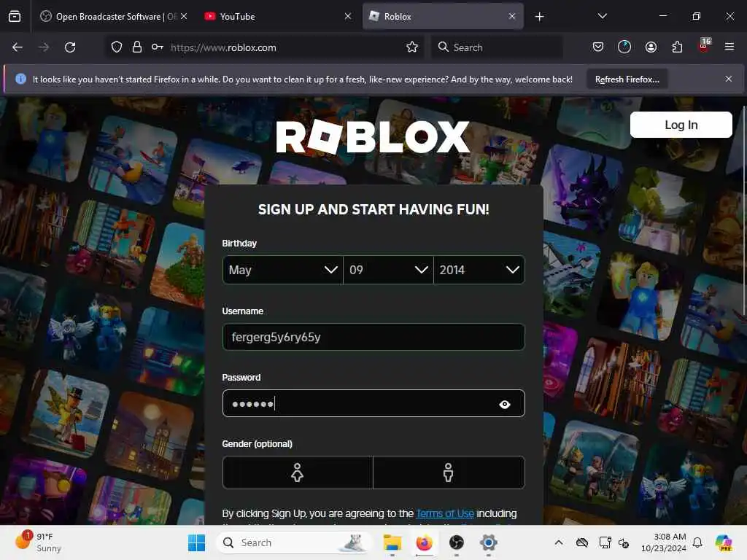Image resolution: width=747 pixels, height=560 pixels.
Task: Click Firefox Search box
Action: (497, 47)
